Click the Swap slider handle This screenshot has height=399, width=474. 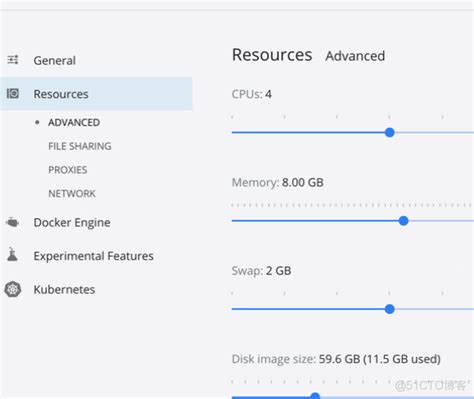(389, 309)
